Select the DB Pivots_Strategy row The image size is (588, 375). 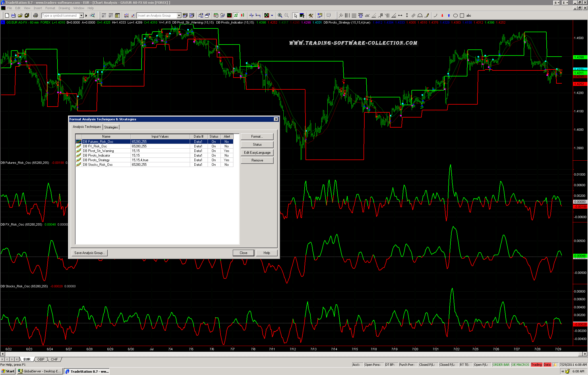96,160
